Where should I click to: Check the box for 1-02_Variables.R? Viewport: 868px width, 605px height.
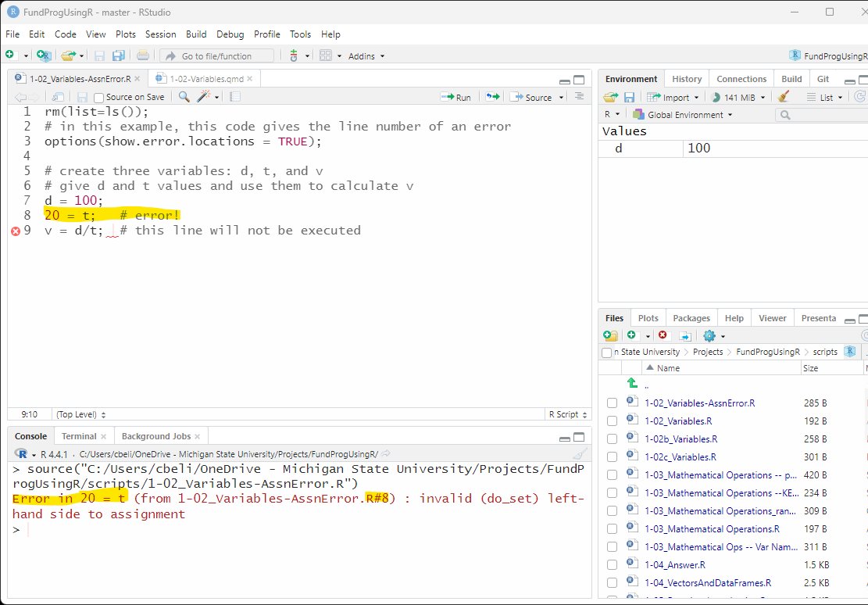(x=612, y=421)
